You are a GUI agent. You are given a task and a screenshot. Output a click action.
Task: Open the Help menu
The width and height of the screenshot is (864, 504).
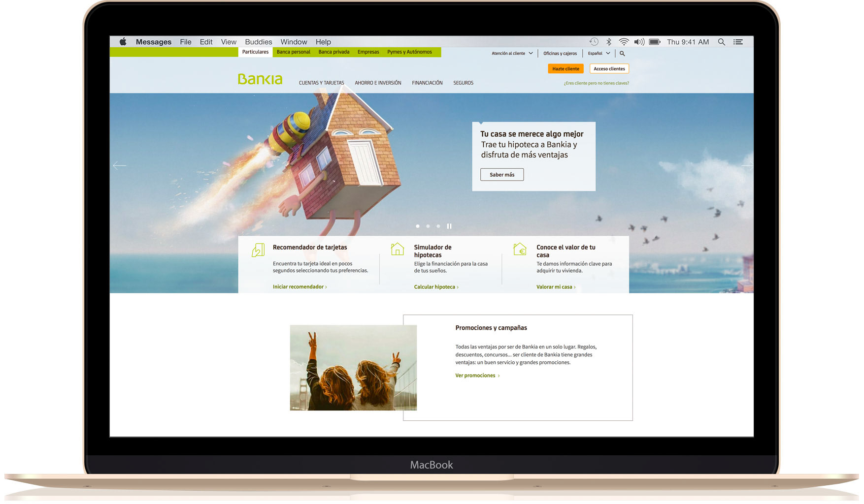[323, 42]
